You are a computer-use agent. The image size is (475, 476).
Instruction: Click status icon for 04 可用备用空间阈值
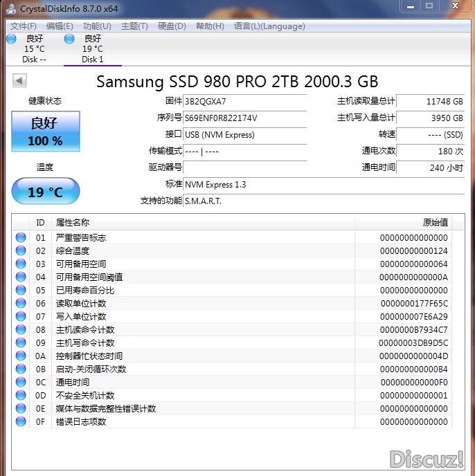point(21,277)
